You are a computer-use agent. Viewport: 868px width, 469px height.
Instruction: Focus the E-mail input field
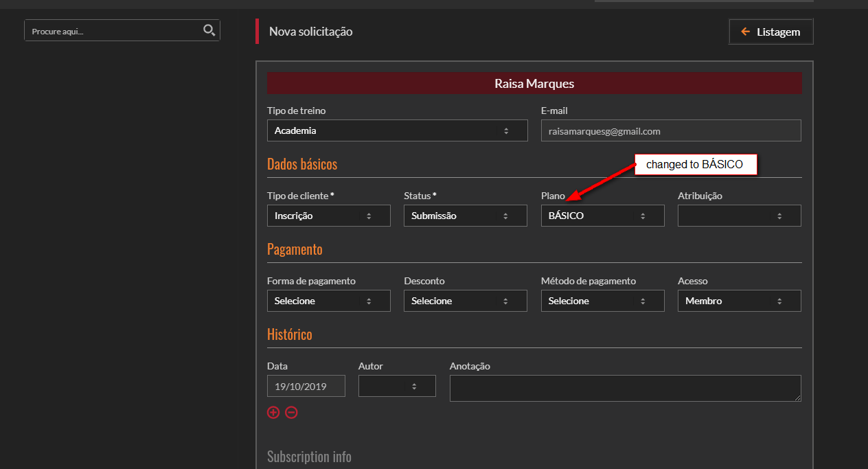pyautogui.click(x=671, y=130)
